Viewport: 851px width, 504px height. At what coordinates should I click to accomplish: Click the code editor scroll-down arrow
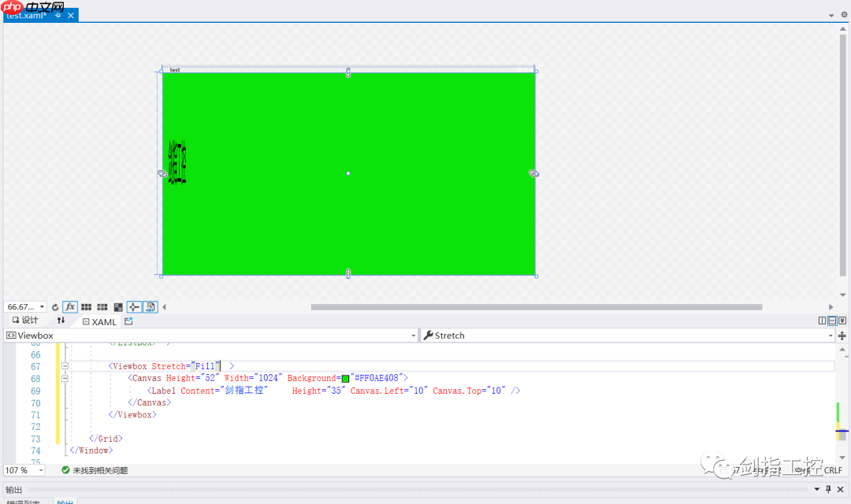[x=842, y=458]
